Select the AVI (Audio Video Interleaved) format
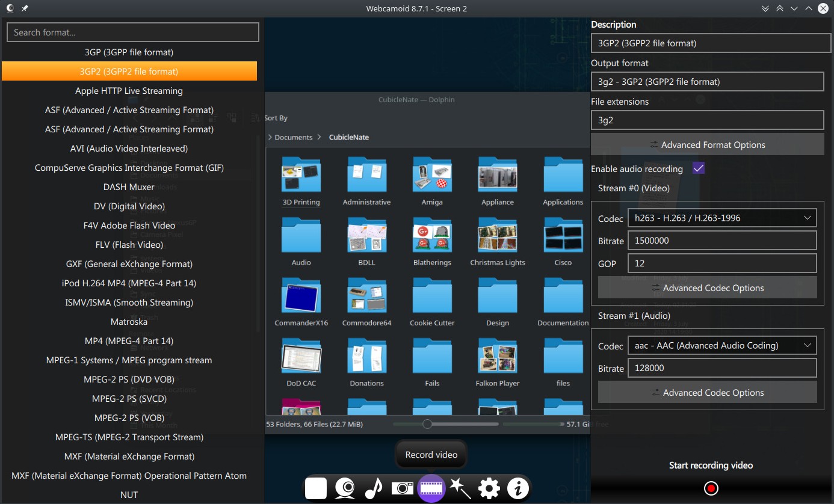Image resolution: width=834 pixels, height=504 pixels. coord(129,148)
